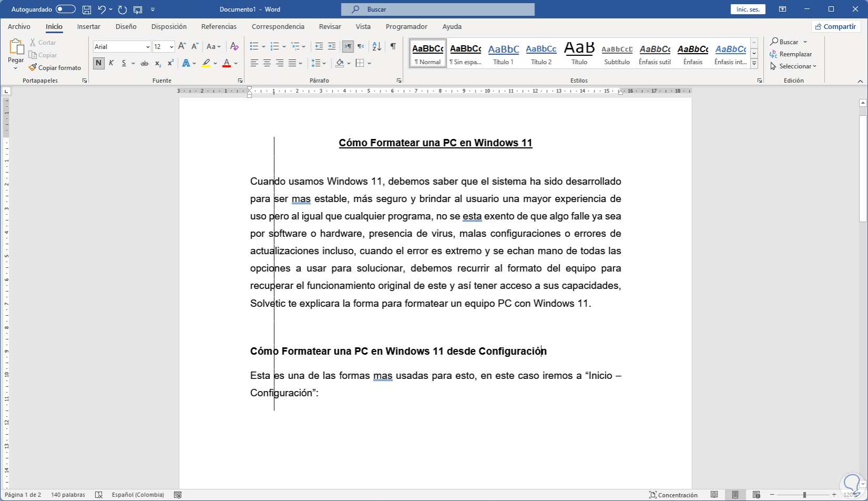The width and height of the screenshot is (868, 501).
Task: Apply the red font color swatch
Action: (x=227, y=63)
